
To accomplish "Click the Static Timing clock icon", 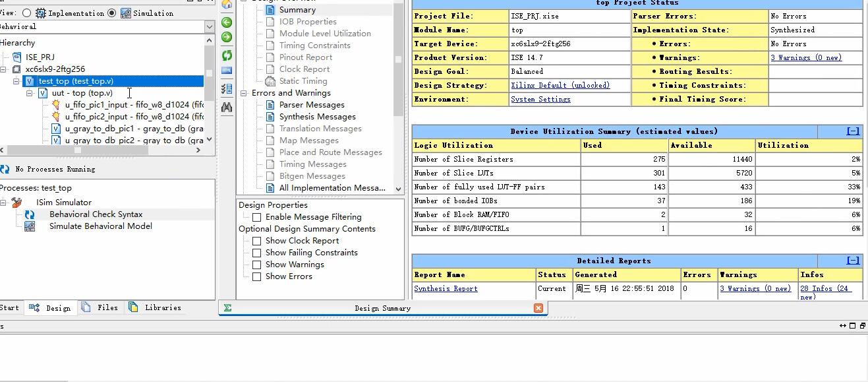I will click(x=270, y=81).
